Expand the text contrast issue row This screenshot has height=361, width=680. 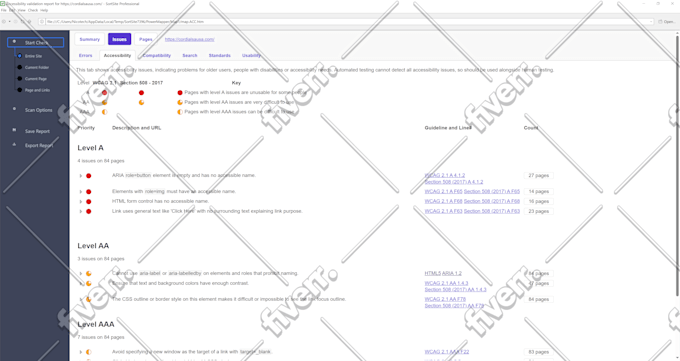click(81, 284)
